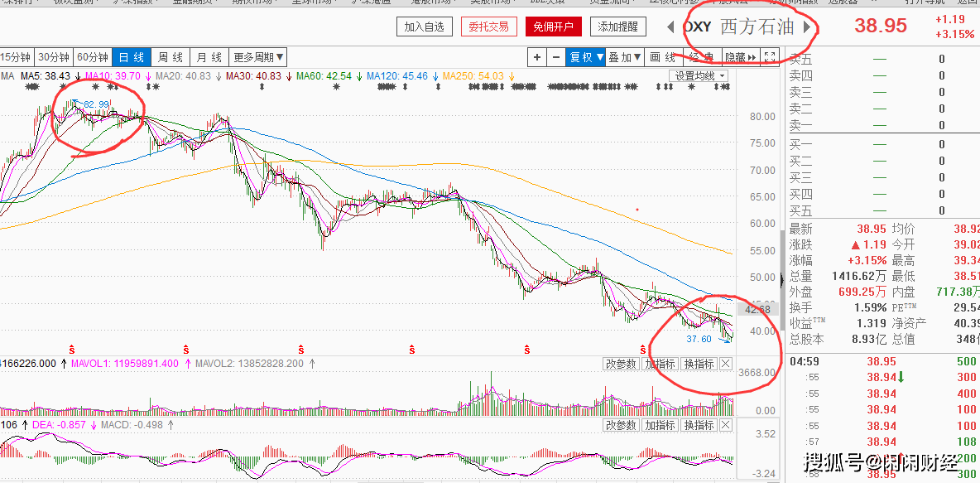Zoom out the chart with the minus button
The image size is (980, 483).
[x=556, y=57]
